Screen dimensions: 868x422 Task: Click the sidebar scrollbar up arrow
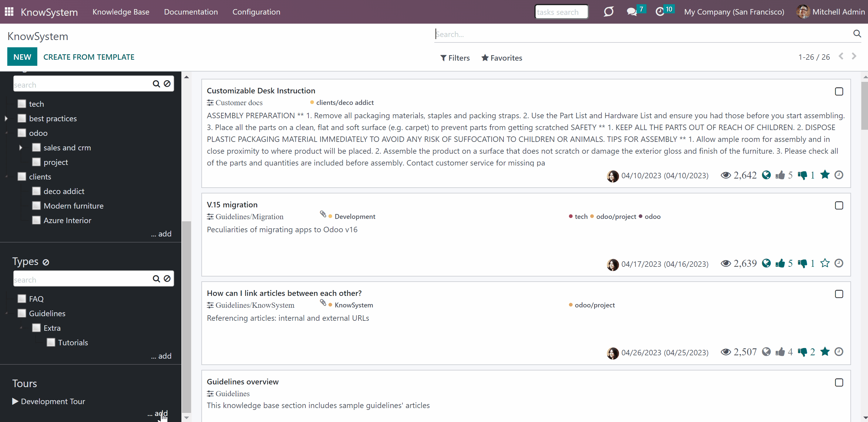point(186,77)
